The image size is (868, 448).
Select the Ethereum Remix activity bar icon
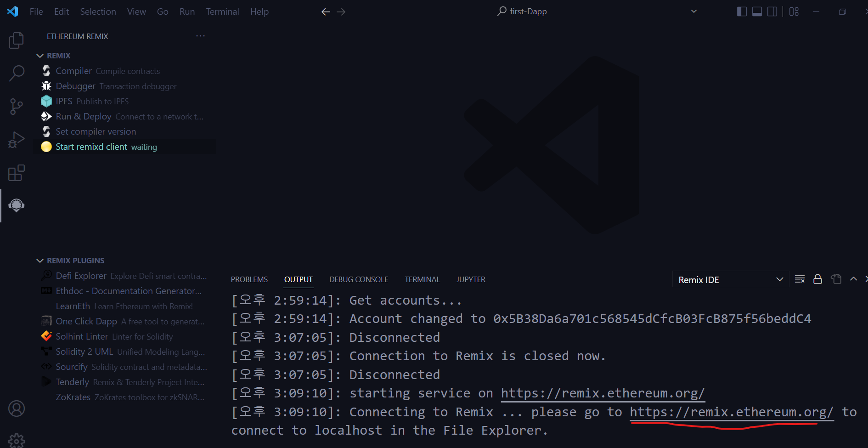[x=16, y=205]
